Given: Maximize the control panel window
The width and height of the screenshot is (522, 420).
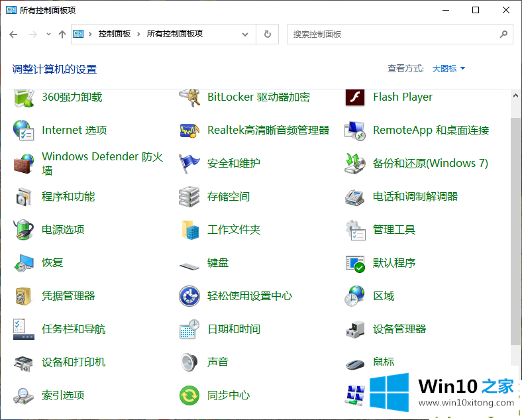Looking at the screenshot, I should point(476,10).
